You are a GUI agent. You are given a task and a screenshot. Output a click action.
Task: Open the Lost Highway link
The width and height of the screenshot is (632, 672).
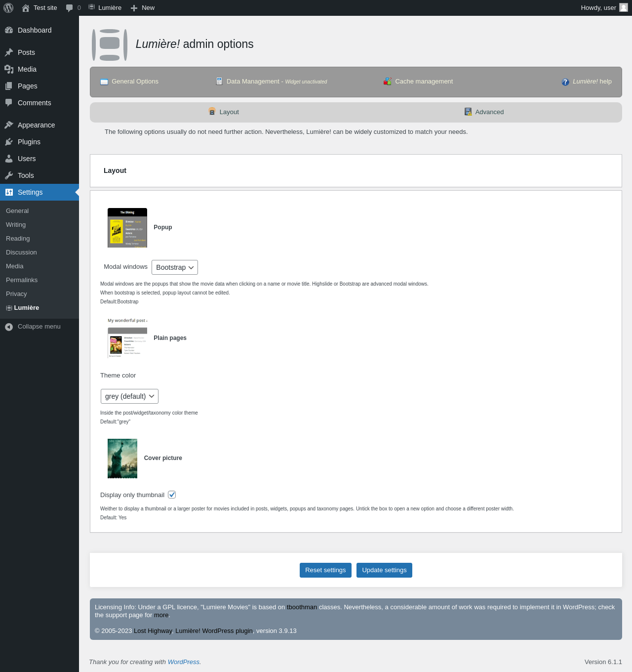153,631
